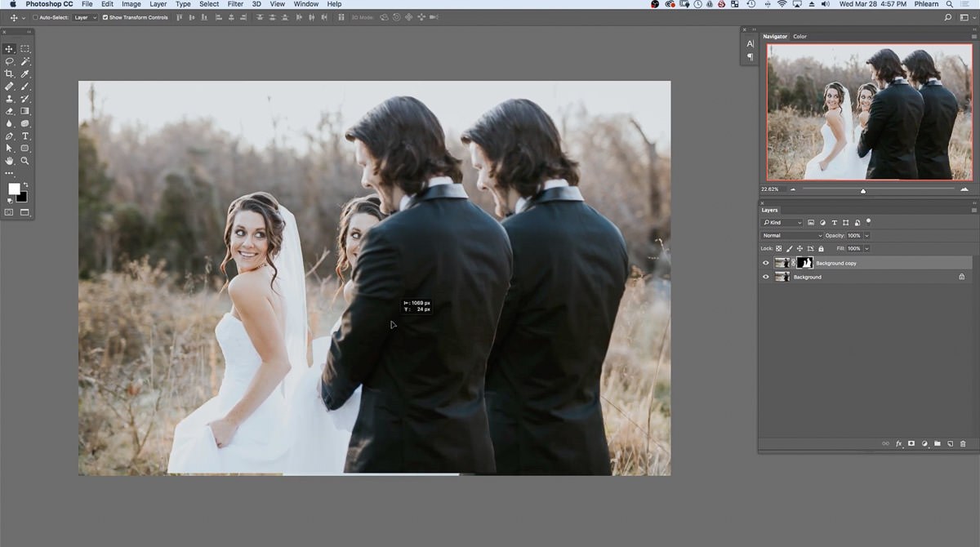Select the Type tool in toolbar
This screenshot has width=980, height=547.
[x=25, y=136]
